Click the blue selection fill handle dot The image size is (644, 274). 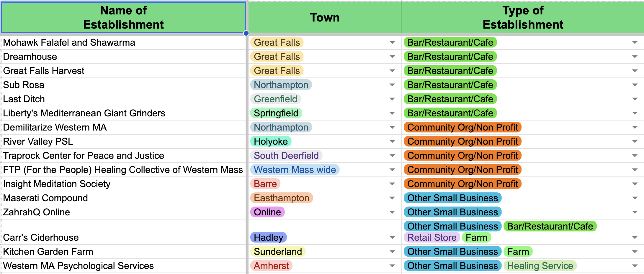[246, 33]
